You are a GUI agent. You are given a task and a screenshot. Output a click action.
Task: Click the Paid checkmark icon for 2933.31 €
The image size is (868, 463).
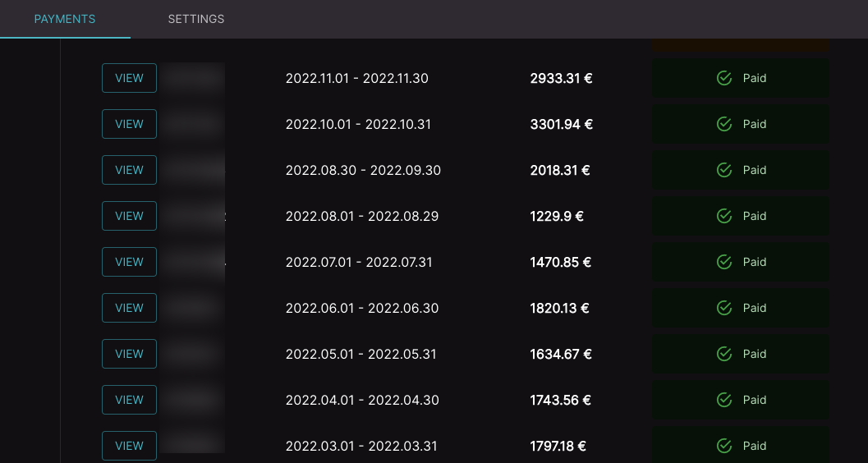click(724, 78)
